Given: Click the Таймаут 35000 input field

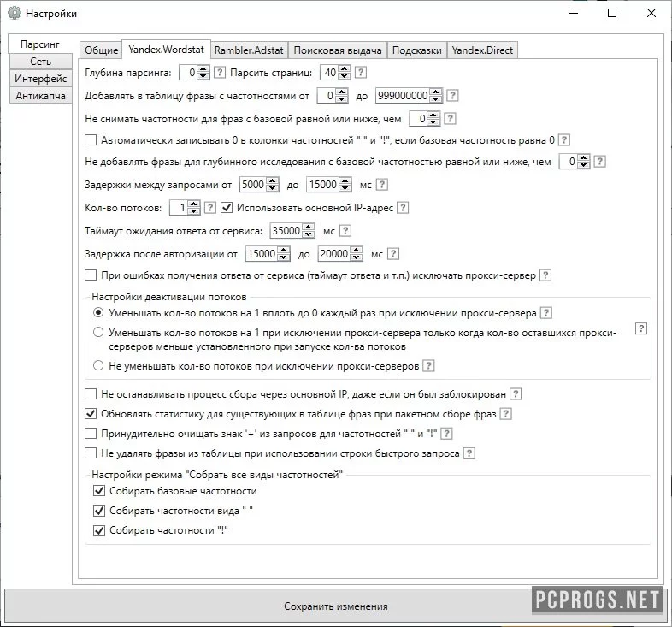Looking at the screenshot, I should [x=286, y=231].
